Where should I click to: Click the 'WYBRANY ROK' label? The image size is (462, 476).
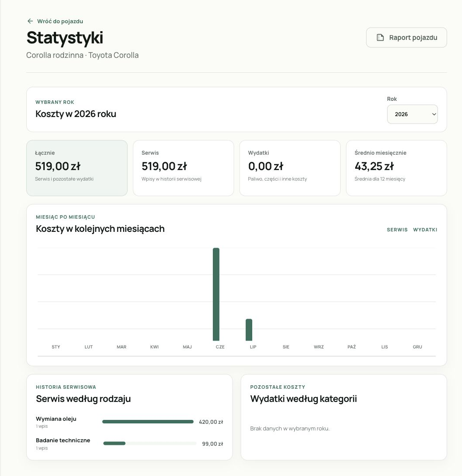coord(55,102)
